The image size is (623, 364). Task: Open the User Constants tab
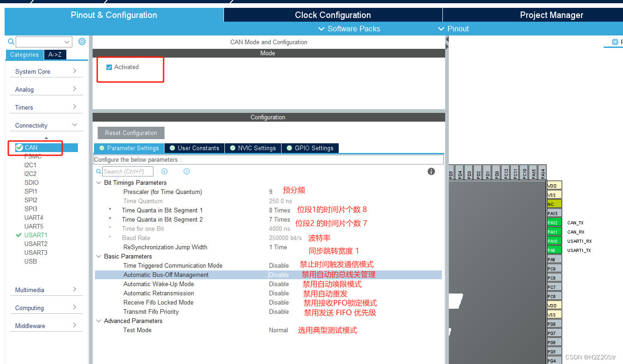tap(194, 148)
